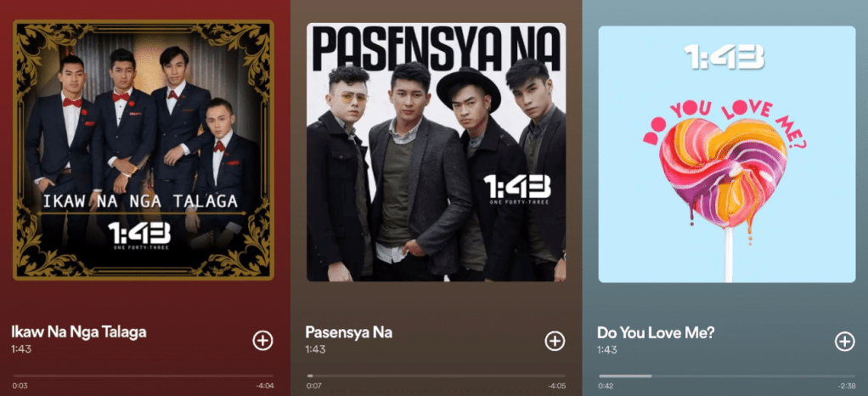Open the lollipop heart Do You Love Me? cover

(727, 154)
